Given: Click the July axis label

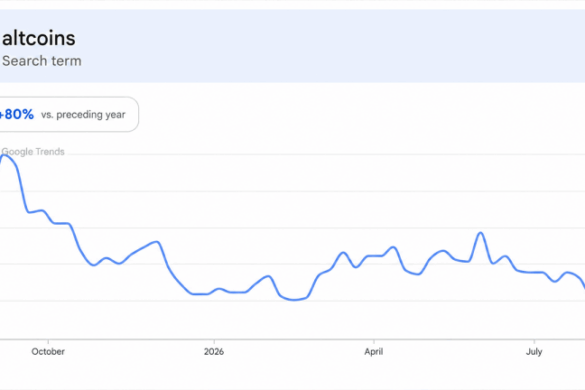Looking at the screenshot, I should (534, 352).
